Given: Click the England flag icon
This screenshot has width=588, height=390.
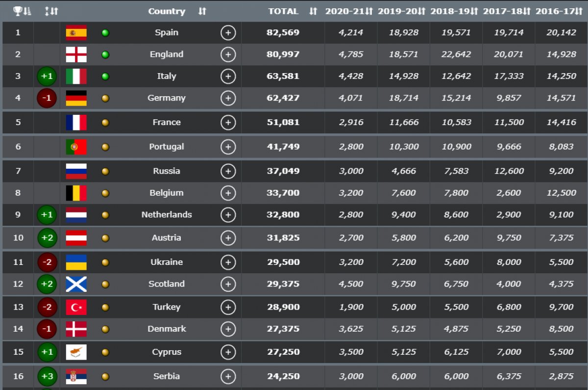Looking at the screenshot, I should [76, 54].
